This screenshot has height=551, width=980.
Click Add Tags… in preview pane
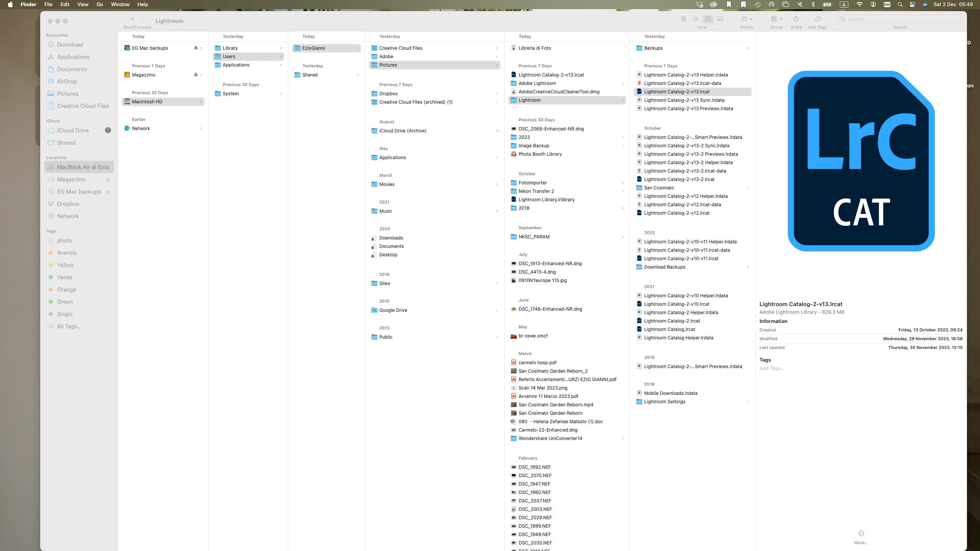[772, 368]
